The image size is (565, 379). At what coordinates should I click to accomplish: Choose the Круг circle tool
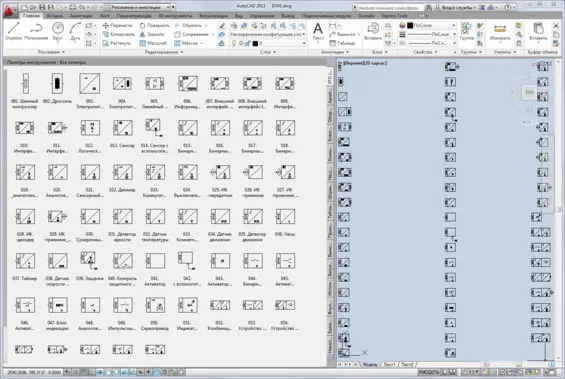tap(58, 31)
